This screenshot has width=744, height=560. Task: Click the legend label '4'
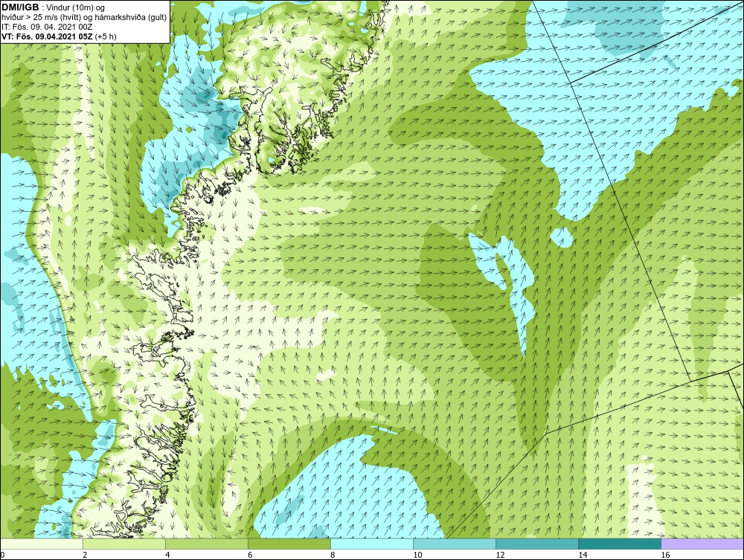[x=167, y=555]
